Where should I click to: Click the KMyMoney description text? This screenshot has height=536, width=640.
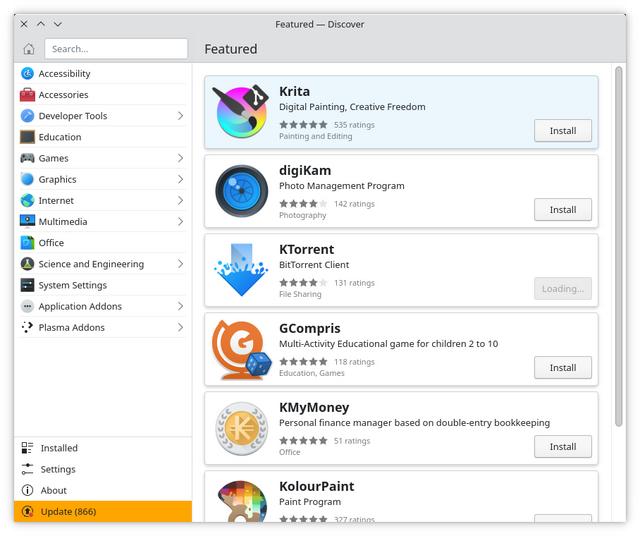414,423
